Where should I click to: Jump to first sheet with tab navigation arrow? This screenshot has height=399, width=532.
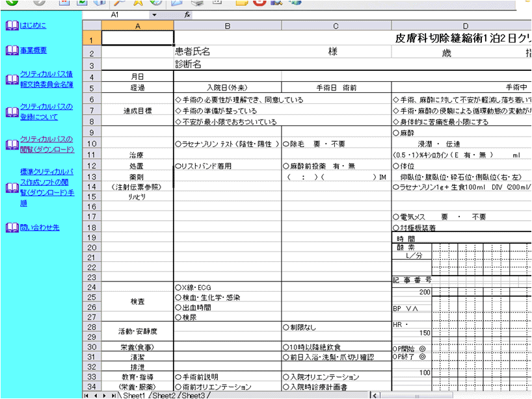click(x=86, y=395)
